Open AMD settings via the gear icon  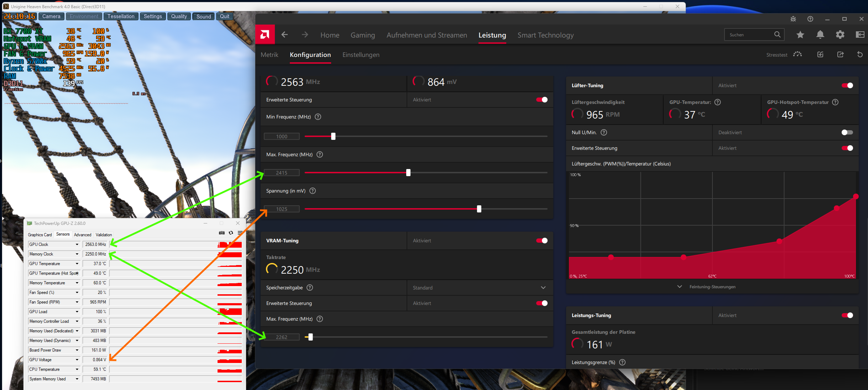tap(840, 35)
